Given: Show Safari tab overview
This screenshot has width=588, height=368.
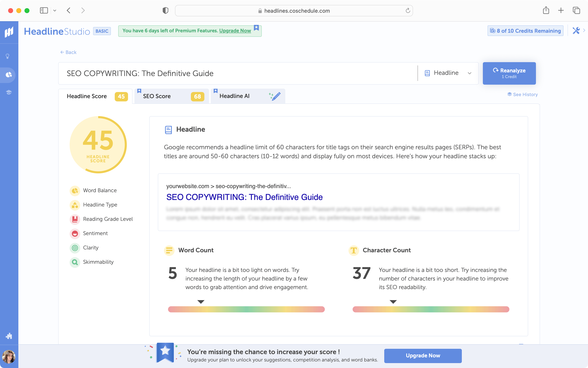Looking at the screenshot, I should 576,10.
